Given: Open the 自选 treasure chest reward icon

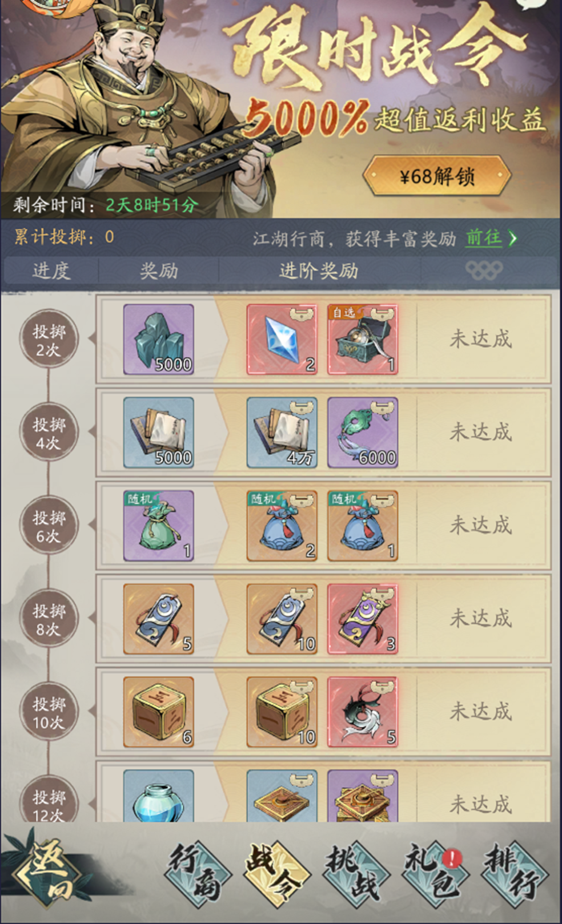Looking at the screenshot, I should coord(363,340).
